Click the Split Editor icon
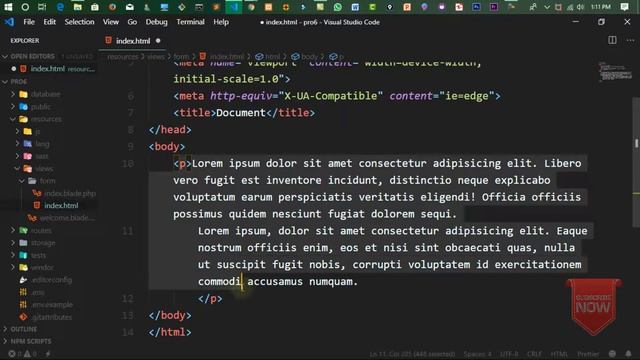This screenshot has width=640, height=360. point(612,40)
